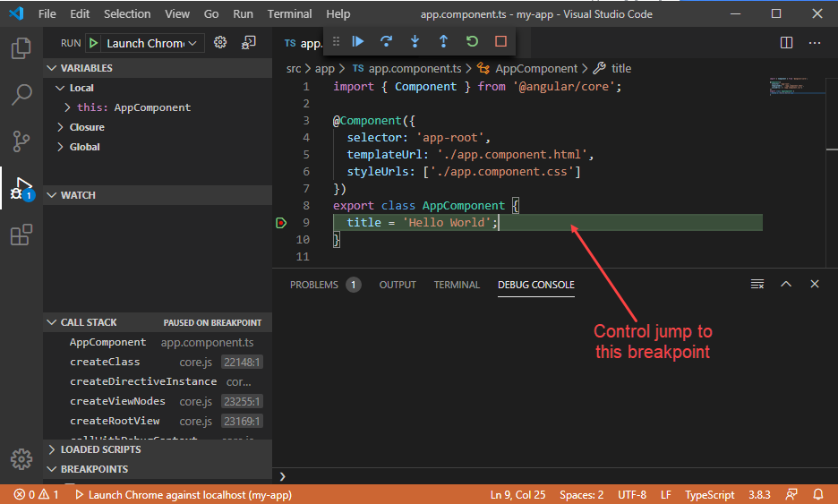Select the createClass call stack frame
This screenshot has width=838, height=504.
158,362
